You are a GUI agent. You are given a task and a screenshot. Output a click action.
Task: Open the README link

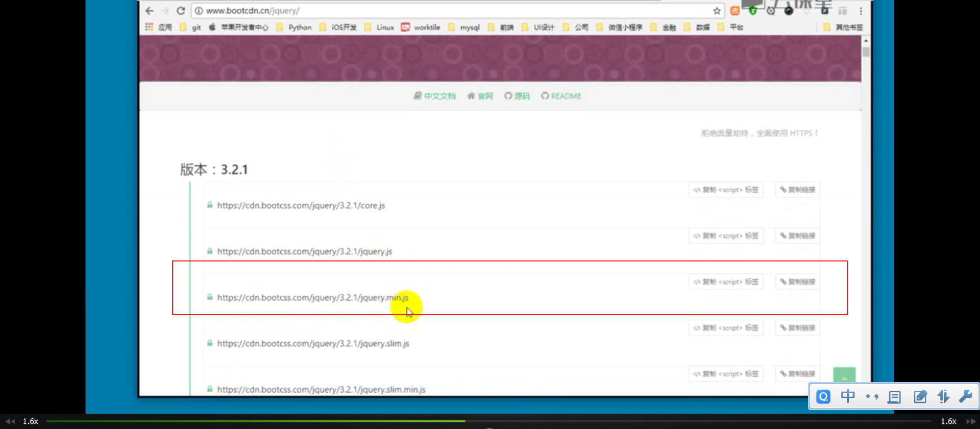pos(561,96)
